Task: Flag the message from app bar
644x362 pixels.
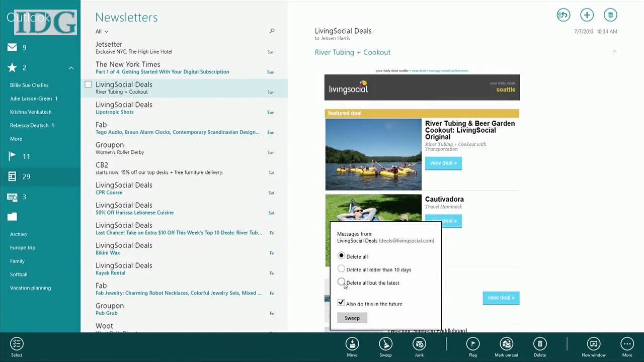Action: click(x=473, y=347)
